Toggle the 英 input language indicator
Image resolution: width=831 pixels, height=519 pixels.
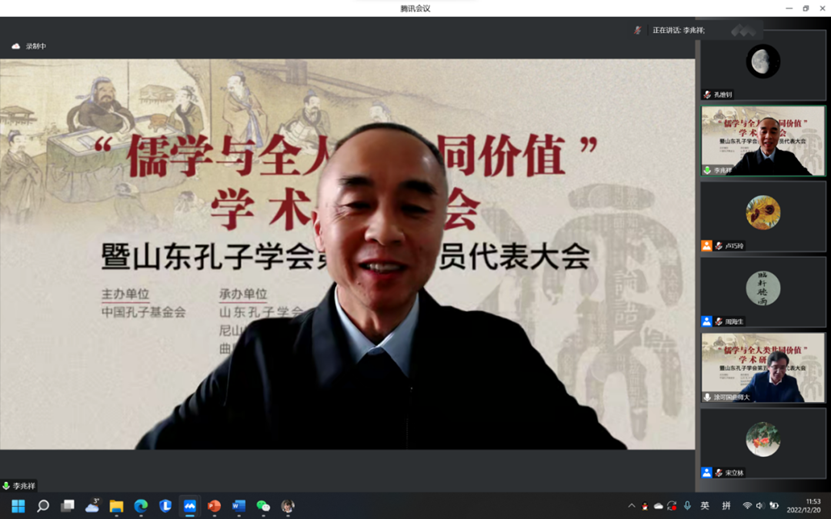[705, 506]
